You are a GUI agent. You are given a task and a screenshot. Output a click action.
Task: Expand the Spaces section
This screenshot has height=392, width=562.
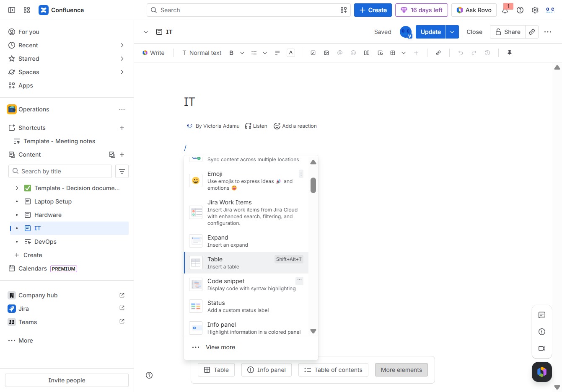122,72
